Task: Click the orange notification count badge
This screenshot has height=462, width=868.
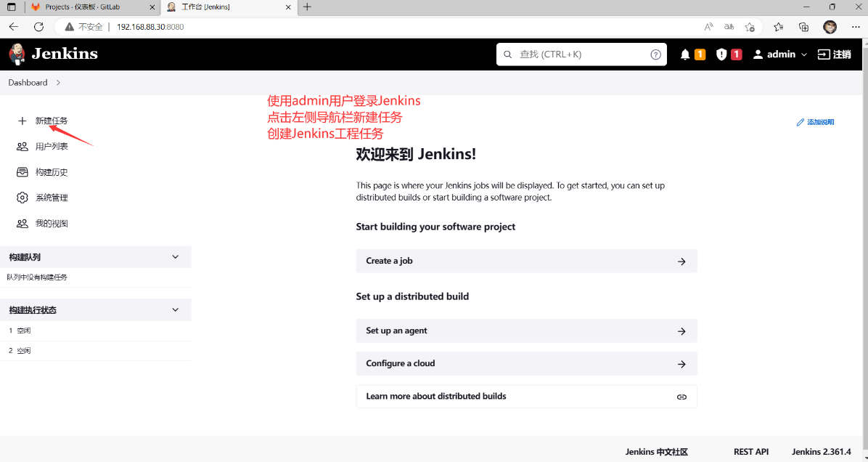Action: (x=700, y=54)
